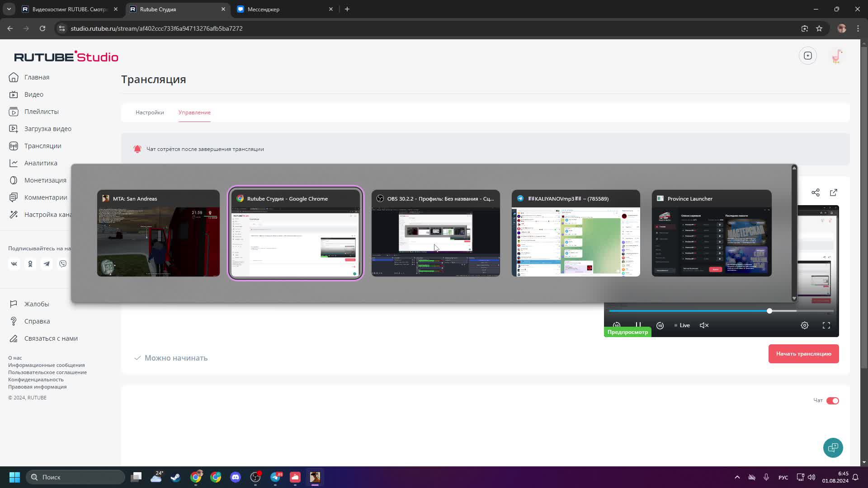Enter fullscreen in the preview player
Viewport: 868px width, 488px height.
click(826, 325)
